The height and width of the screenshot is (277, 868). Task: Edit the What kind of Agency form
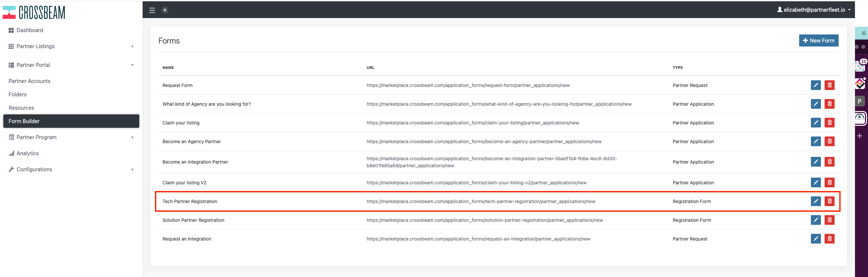click(816, 104)
